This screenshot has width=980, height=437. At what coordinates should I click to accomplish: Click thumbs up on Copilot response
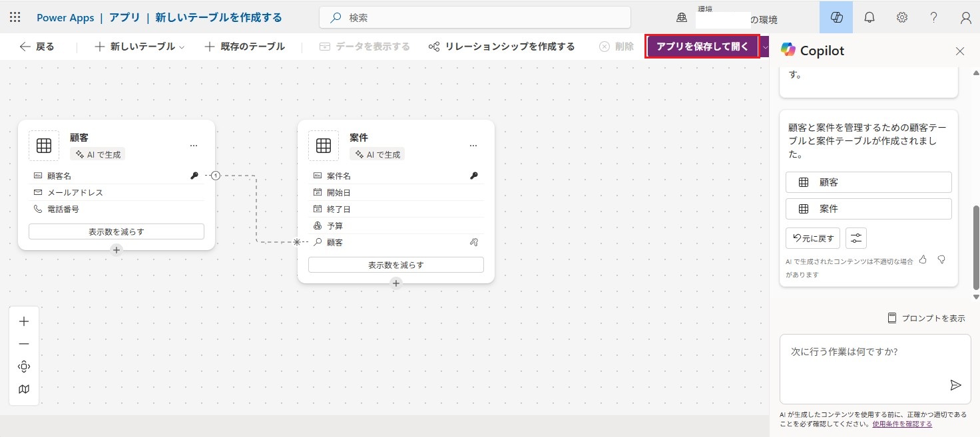[x=923, y=259]
